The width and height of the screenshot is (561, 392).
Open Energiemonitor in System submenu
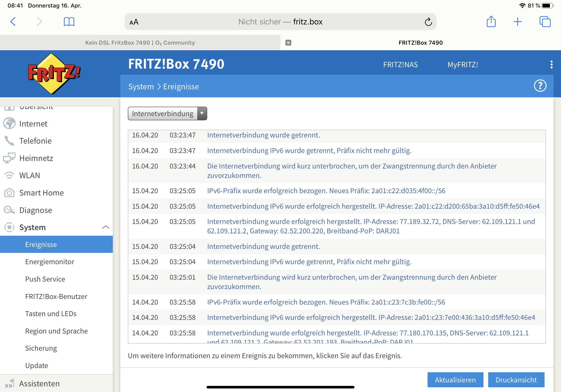coord(50,262)
